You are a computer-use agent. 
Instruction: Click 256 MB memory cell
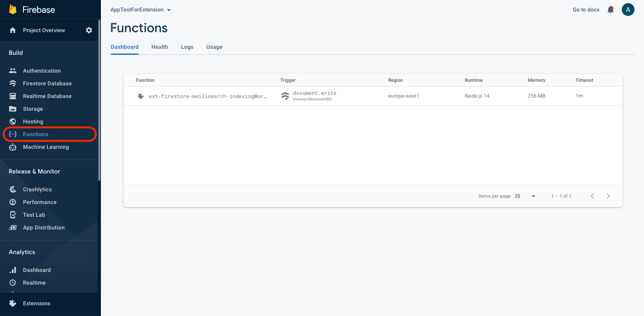pos(536,96)
